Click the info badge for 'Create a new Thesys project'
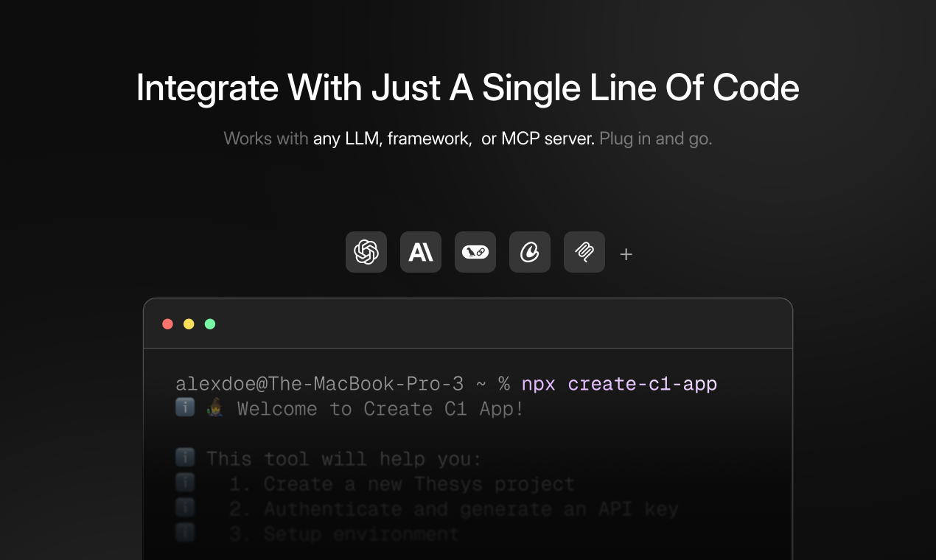The width and height of the screenshot is (936, 560). click(x=184, y=483)
